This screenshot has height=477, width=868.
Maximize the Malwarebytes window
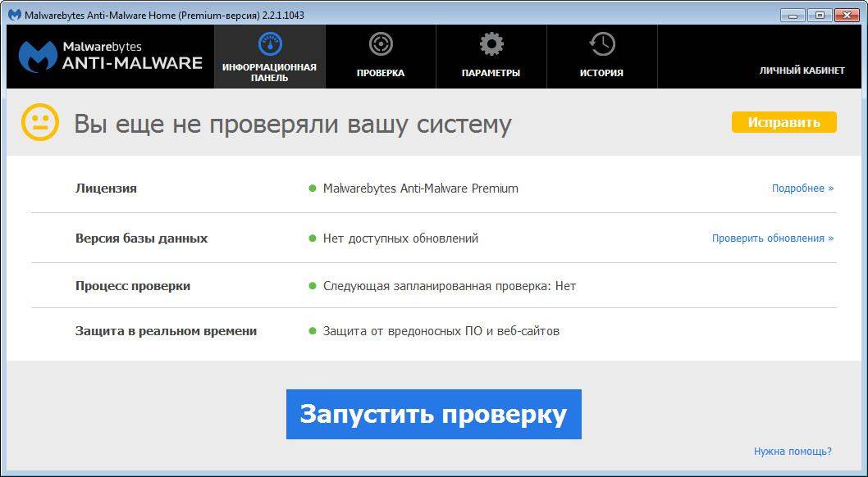click(x=820, y=16)
